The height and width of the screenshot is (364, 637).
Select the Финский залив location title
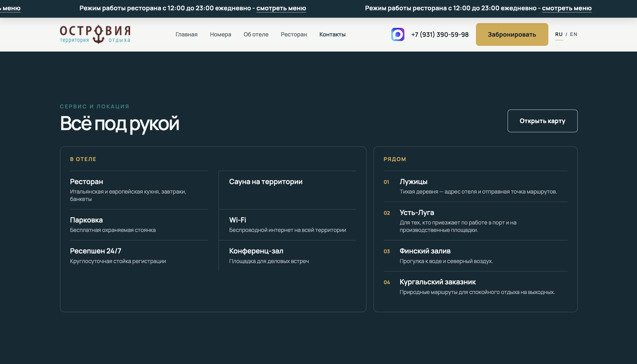[x=425, y=251]
